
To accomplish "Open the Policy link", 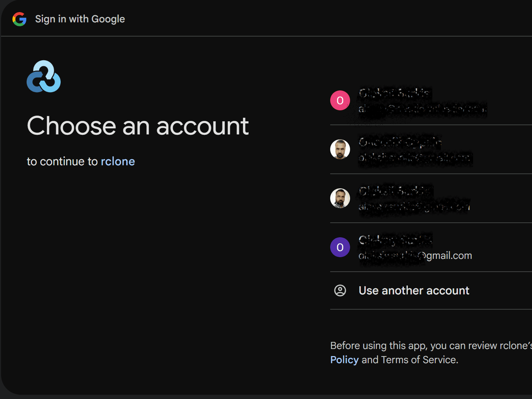I will point(344,360).
